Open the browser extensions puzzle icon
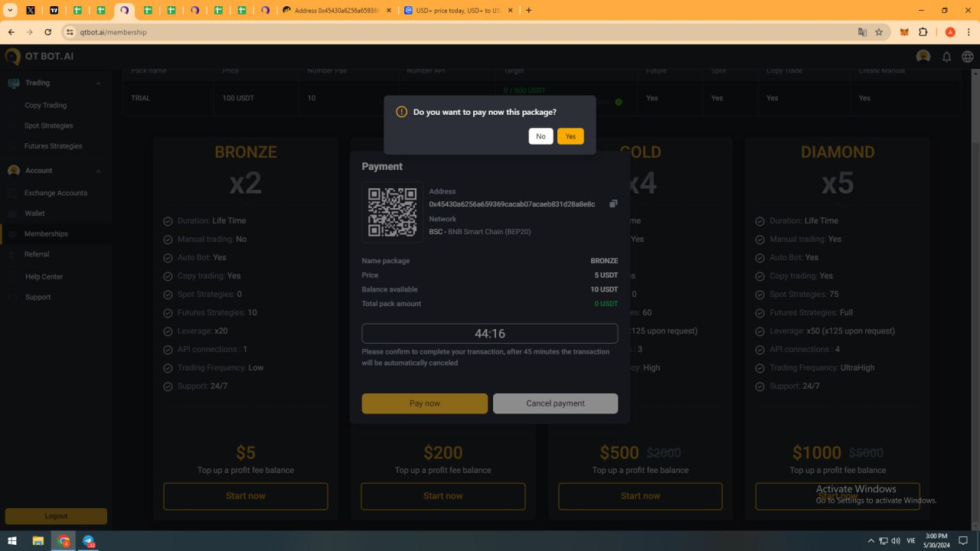 click(x=923, y=32)
